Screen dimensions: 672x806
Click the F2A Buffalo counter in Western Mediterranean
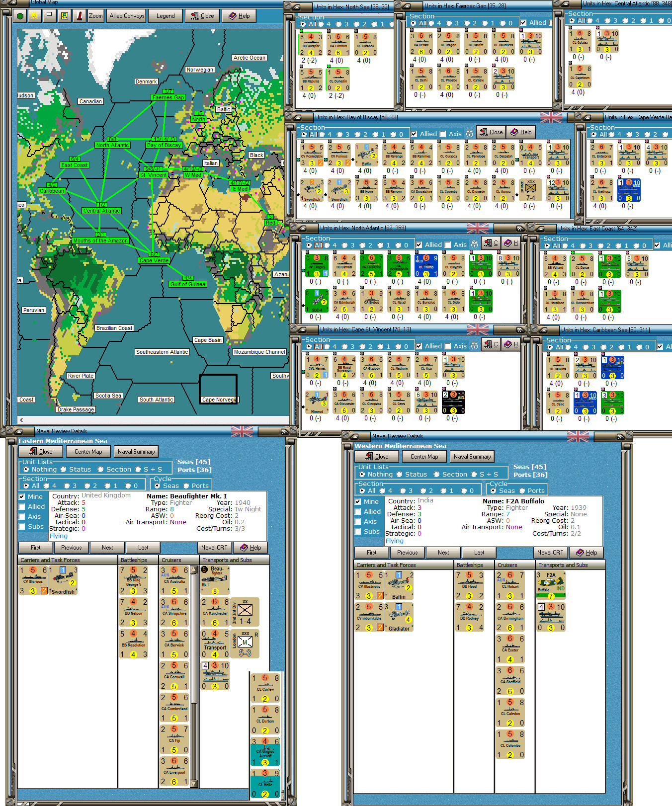click(551, 585)
